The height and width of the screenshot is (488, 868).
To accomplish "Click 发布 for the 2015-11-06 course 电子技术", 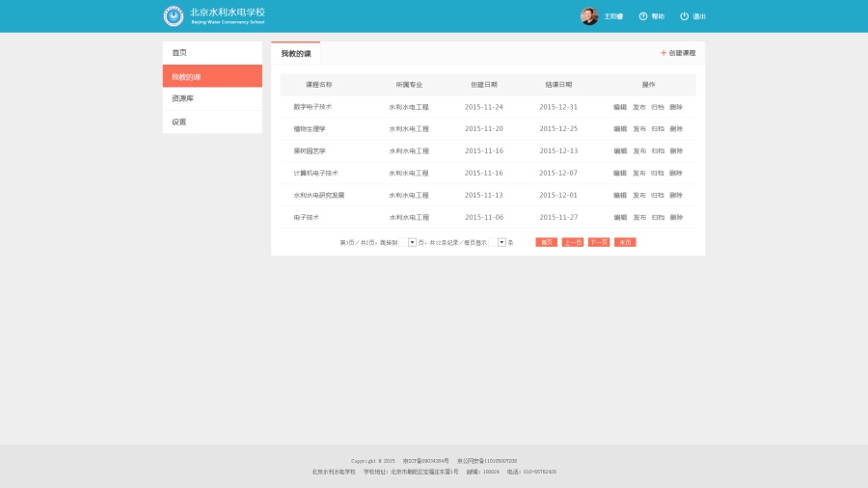I will 639,217.
